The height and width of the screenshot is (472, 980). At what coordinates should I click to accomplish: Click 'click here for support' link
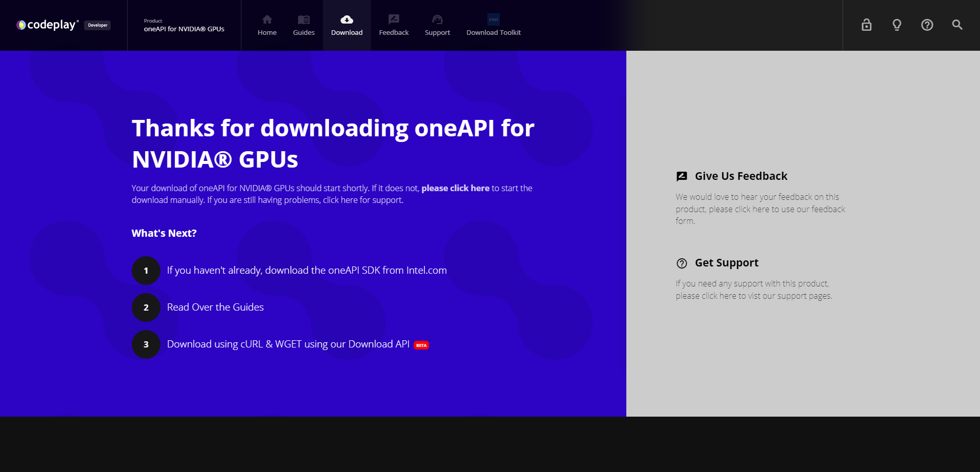363,200
